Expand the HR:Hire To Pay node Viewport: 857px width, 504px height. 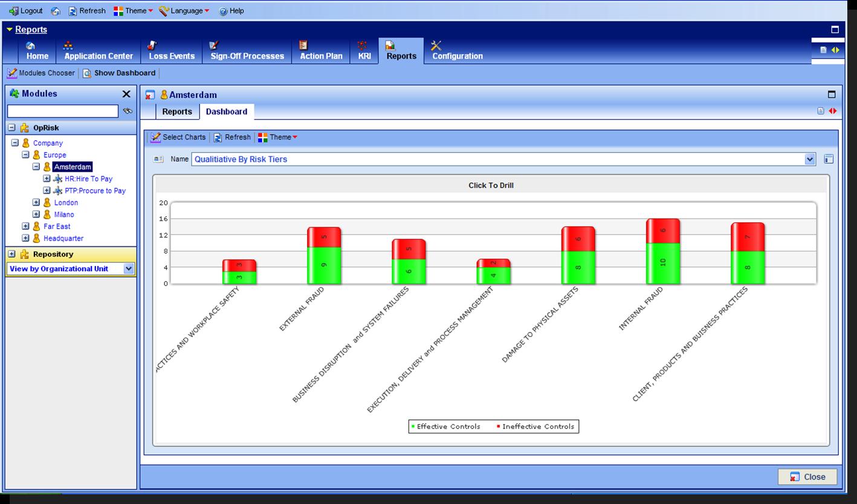[x=47, y=179]
